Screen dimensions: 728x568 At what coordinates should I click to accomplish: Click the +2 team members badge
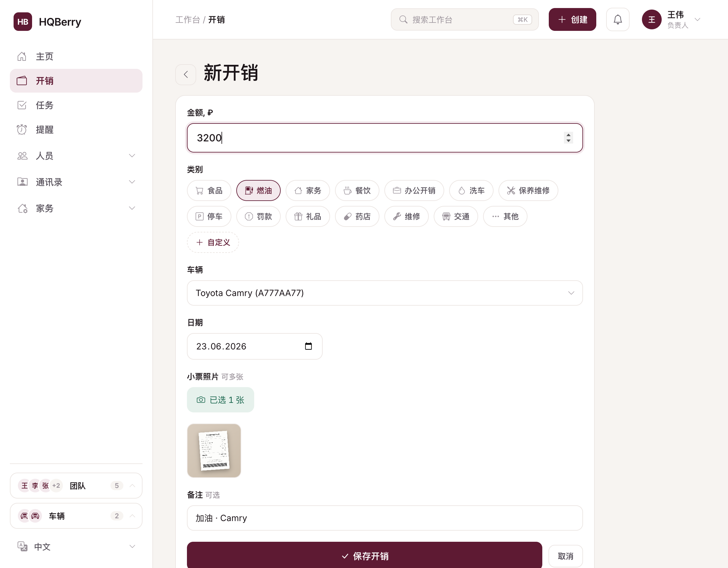tap(56, 486)
